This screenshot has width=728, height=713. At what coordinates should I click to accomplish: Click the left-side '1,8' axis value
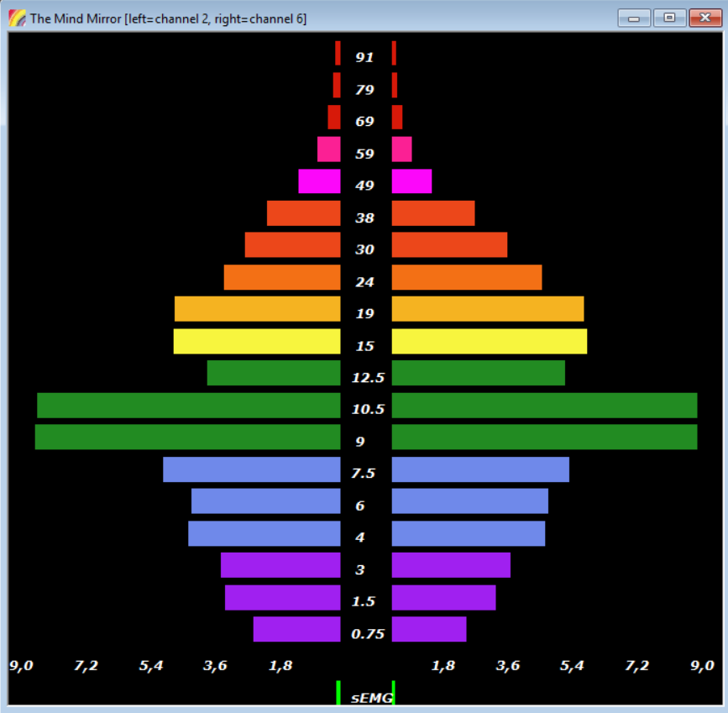[281, 666]
